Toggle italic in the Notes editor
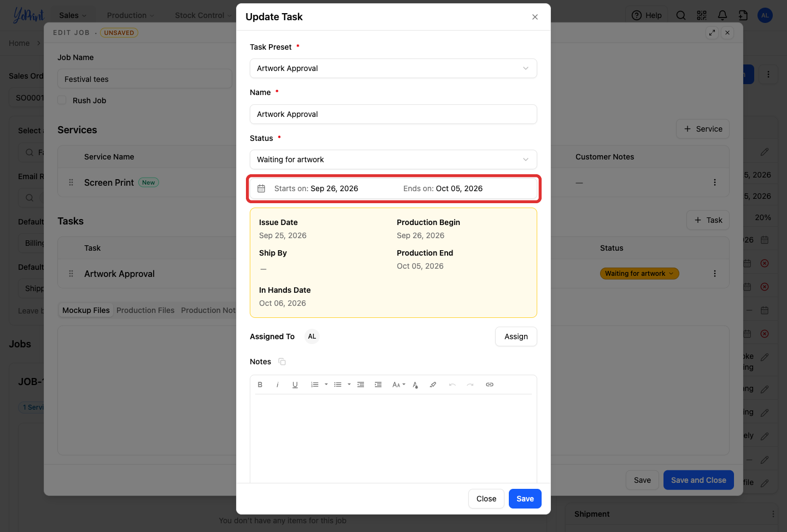Image resolution: width=787 pixels, height=532 pixels. [278, 385]
